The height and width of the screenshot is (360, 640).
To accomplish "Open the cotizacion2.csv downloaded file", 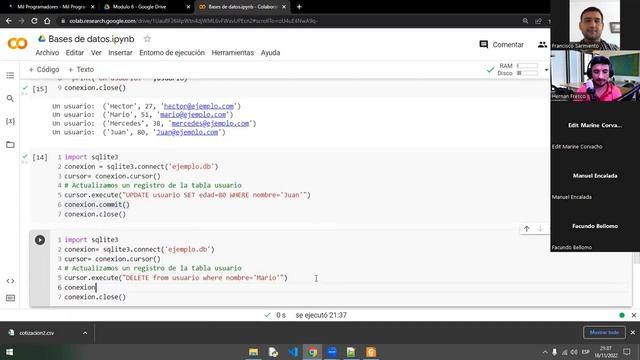I will pyautogui.click(x=37, y=333).
